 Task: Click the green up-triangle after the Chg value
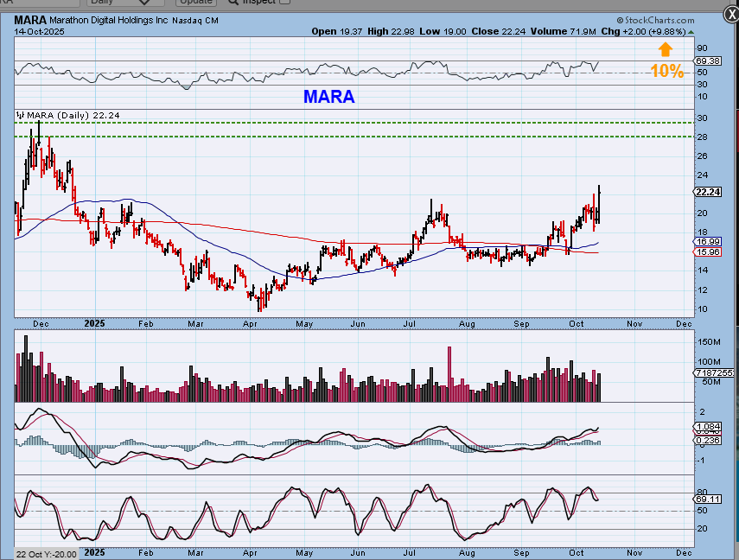click(x=691, y=32)
